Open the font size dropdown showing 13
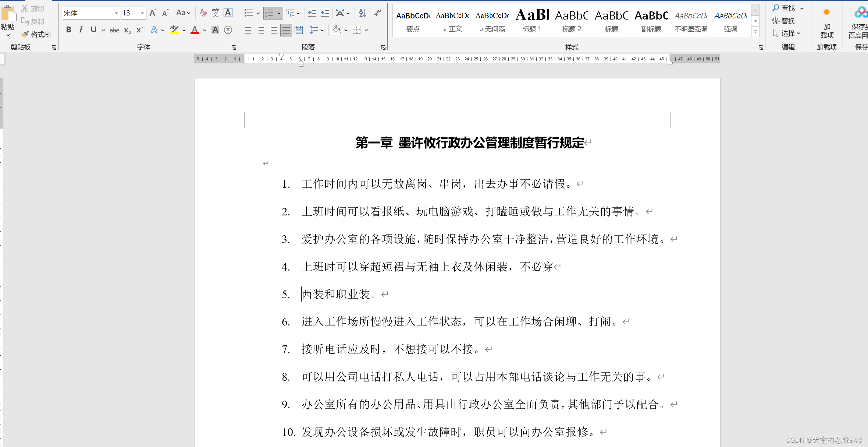 point(142,13)
